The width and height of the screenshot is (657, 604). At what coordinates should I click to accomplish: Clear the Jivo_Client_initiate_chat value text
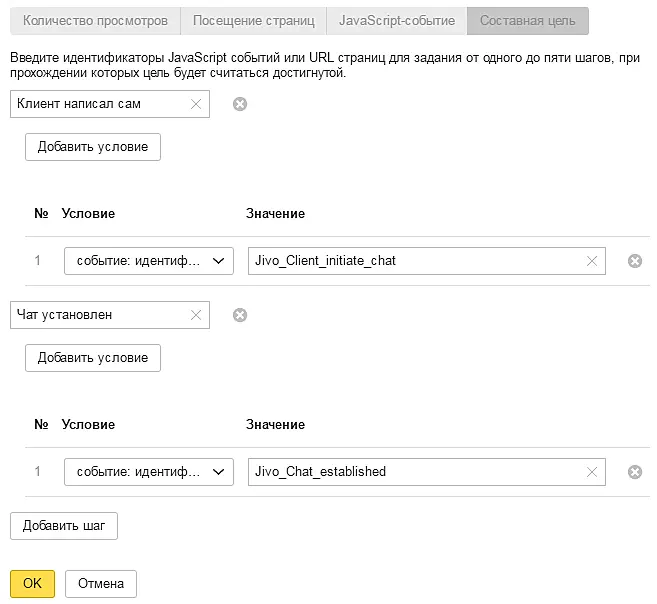click(592, 261)
